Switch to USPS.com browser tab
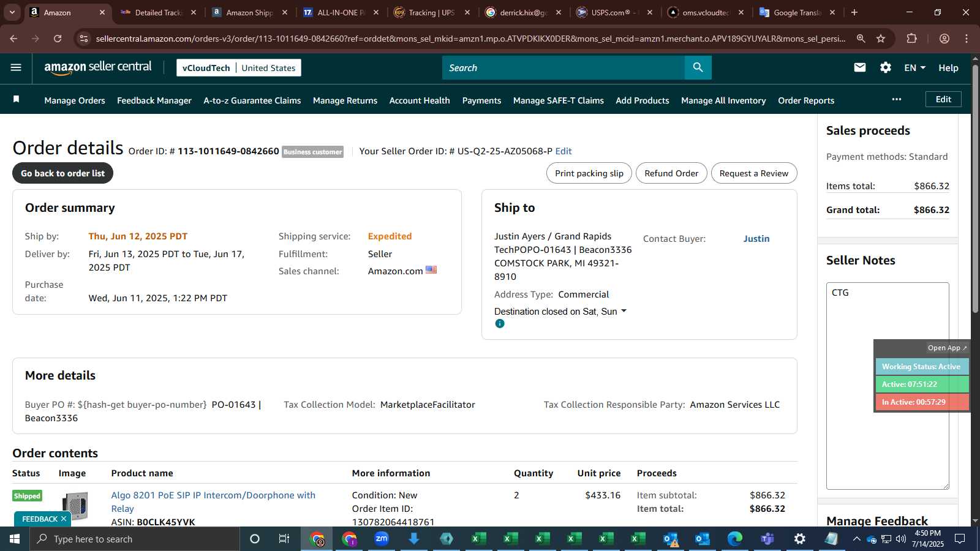This screenshot has height=551, width=980. pos(614,12)
